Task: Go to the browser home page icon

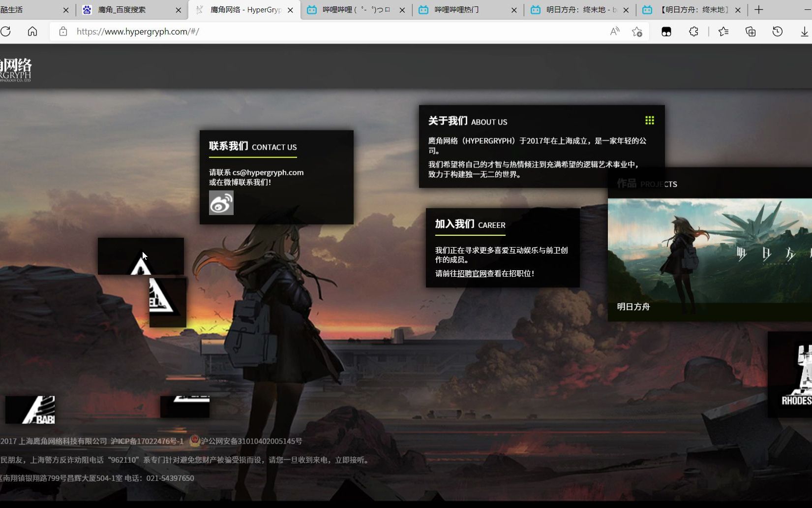Action: 32,32
